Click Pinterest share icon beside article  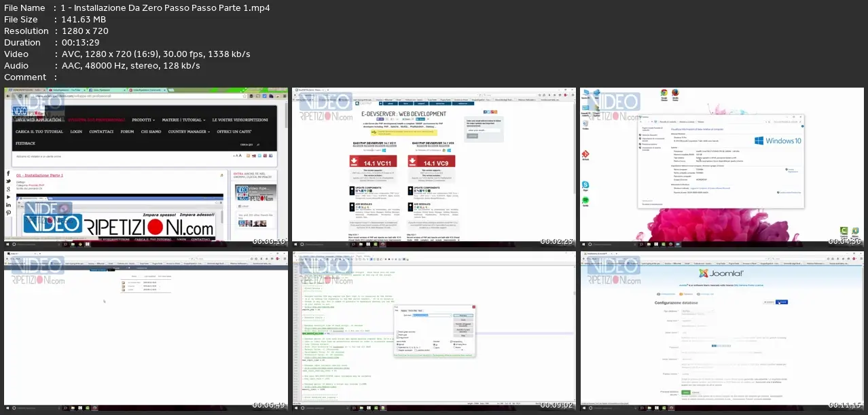(x=8, y=213)
